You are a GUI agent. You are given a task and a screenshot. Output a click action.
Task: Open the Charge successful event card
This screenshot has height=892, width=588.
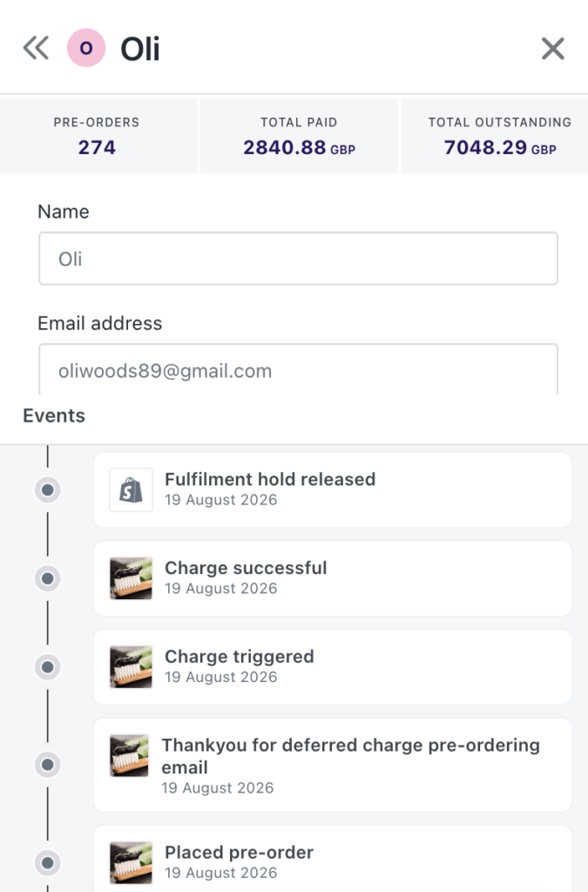point(333,578)
